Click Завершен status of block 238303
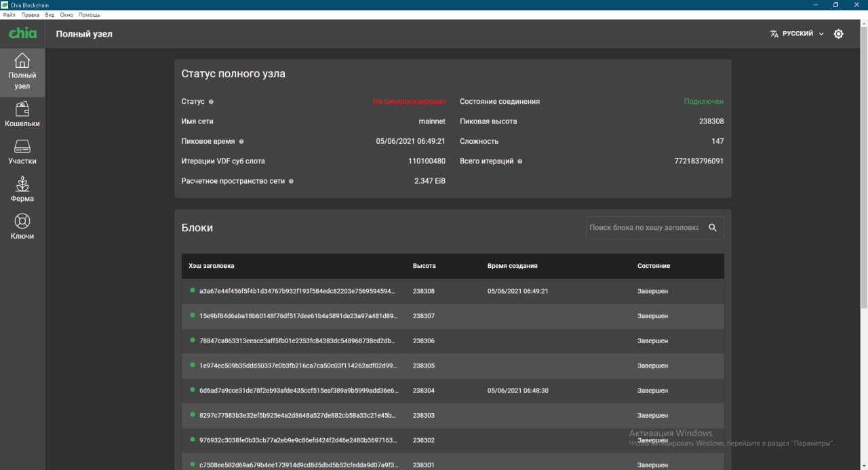The height and width of the screenshot is (470, 868). pos(653,415)
